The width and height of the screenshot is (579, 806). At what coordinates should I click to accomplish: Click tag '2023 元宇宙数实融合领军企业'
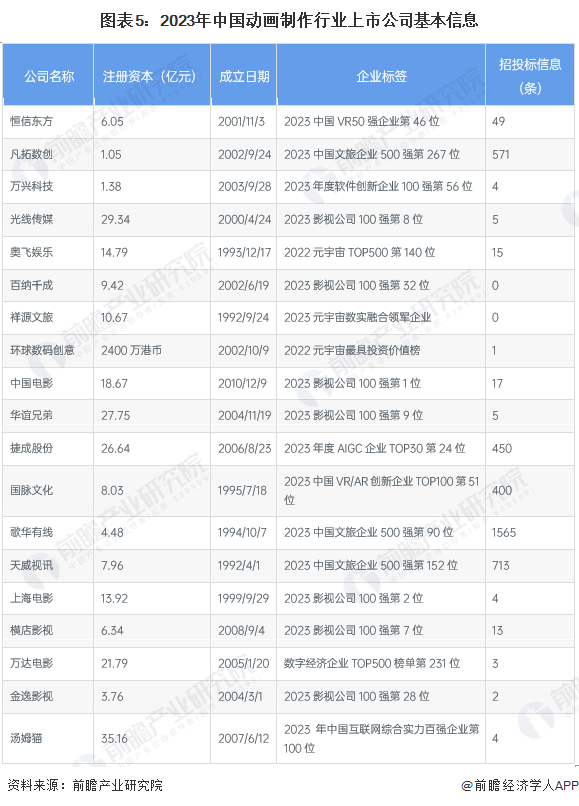coord(357,317)
